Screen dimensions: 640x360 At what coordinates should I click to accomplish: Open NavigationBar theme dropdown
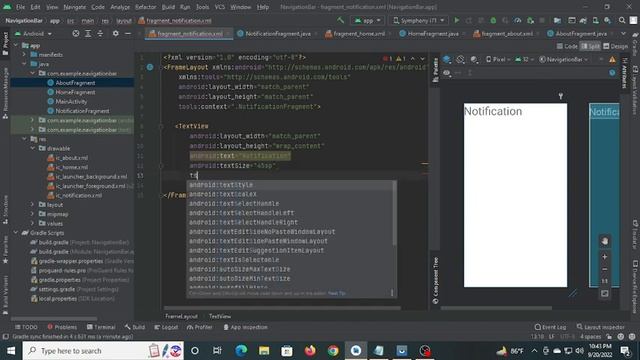click(563, 60)
